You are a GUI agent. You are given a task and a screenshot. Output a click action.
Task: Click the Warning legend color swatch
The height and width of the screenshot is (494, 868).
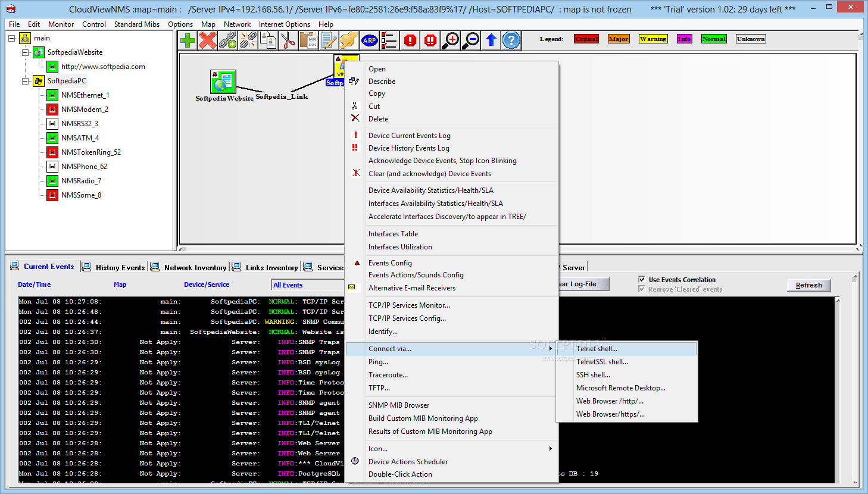coord(653,39)
